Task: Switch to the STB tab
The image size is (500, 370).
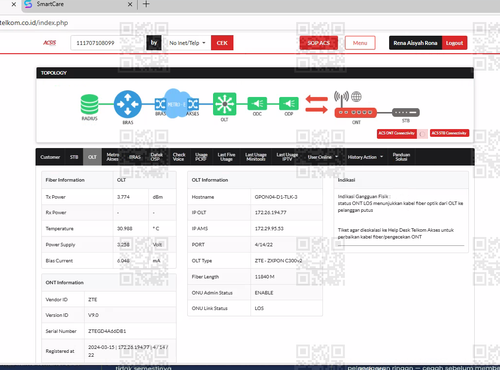Action: click(x=74, y=157)
